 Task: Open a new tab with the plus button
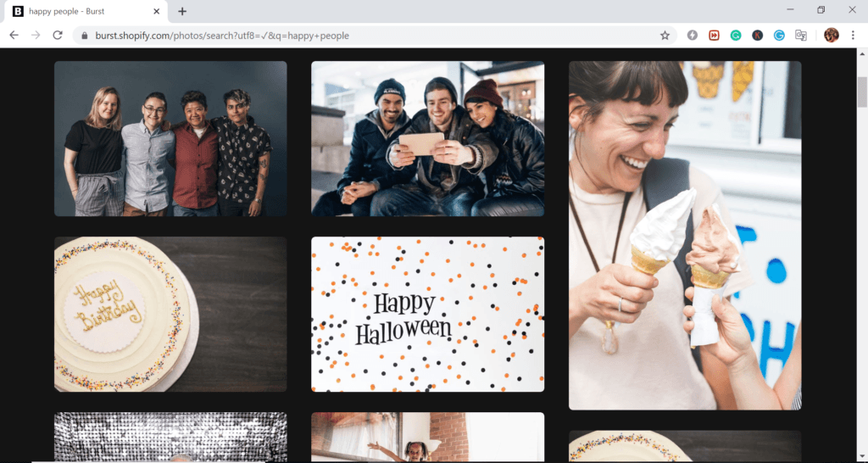point(182,11)
